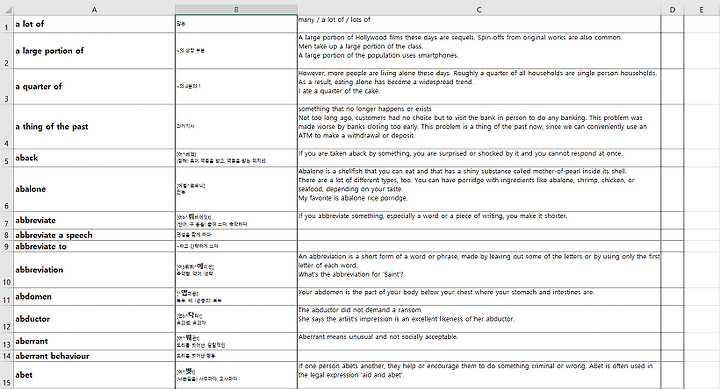Image resolution: width=720 pixels, height=389 pixels.
Task: Click the cell "abbreviate" in row 7
Action: (94, 220)
